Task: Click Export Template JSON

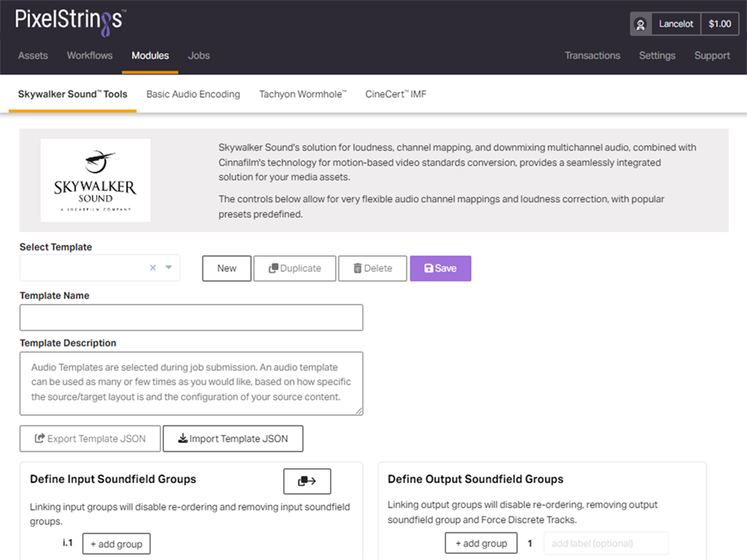Action: 90,438
